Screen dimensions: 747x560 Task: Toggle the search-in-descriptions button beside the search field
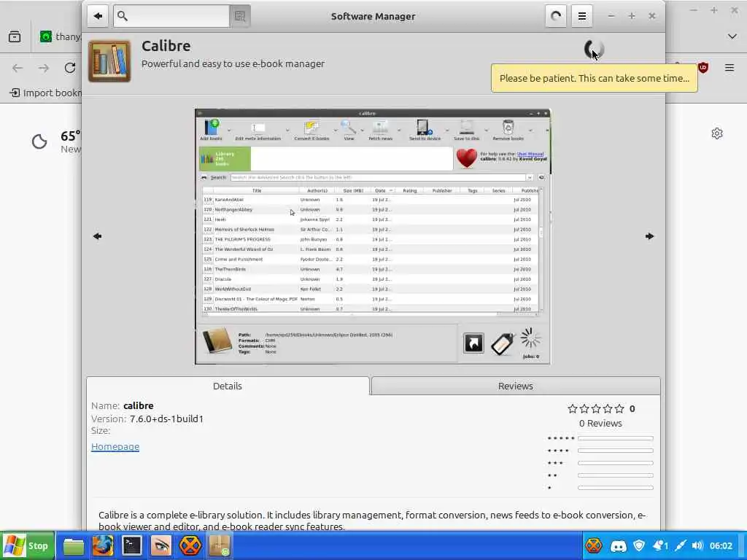pos(240,16)
